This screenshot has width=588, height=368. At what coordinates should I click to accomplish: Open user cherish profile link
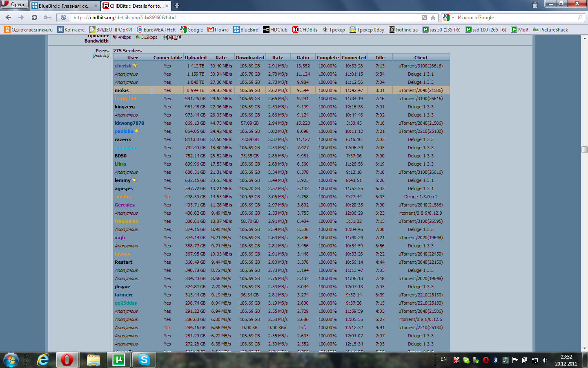click(x=123, y=66)
